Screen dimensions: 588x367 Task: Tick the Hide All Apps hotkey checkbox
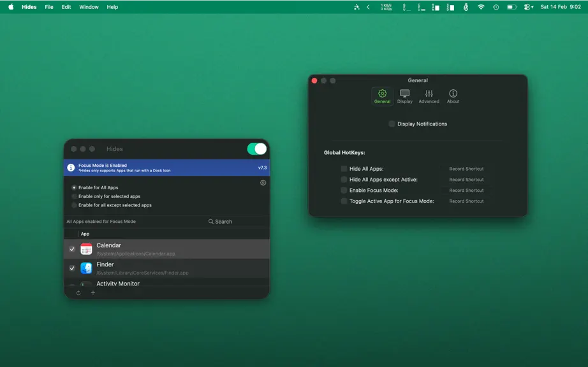344,169
